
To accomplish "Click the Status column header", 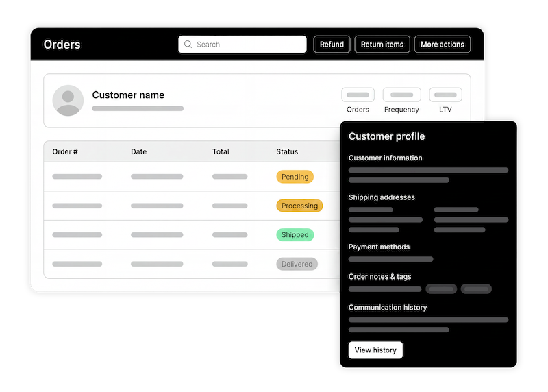I will coord(287,151).
